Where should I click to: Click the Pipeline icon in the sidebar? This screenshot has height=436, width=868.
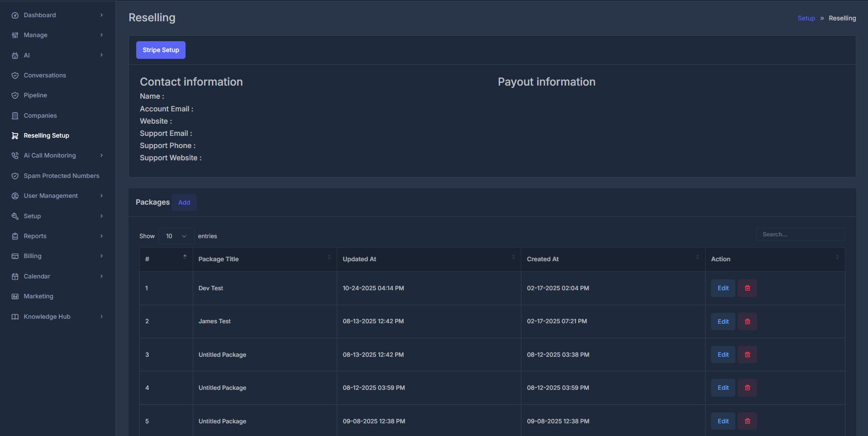click(15, 95)
